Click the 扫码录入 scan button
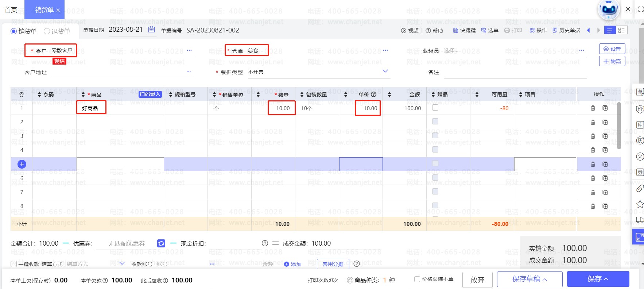Image resolution: width=644 pixels, height=289 pixels. point(150,94)
